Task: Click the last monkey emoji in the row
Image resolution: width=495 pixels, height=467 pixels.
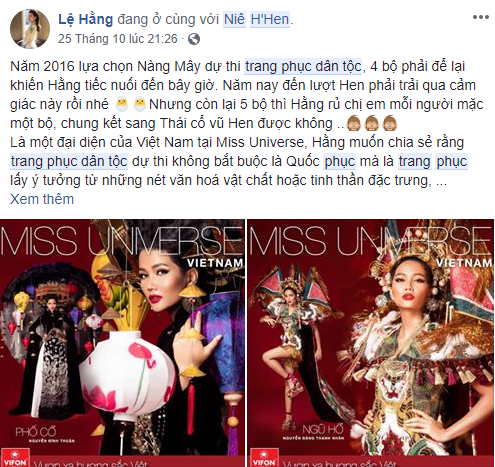Action: (390, 123)
